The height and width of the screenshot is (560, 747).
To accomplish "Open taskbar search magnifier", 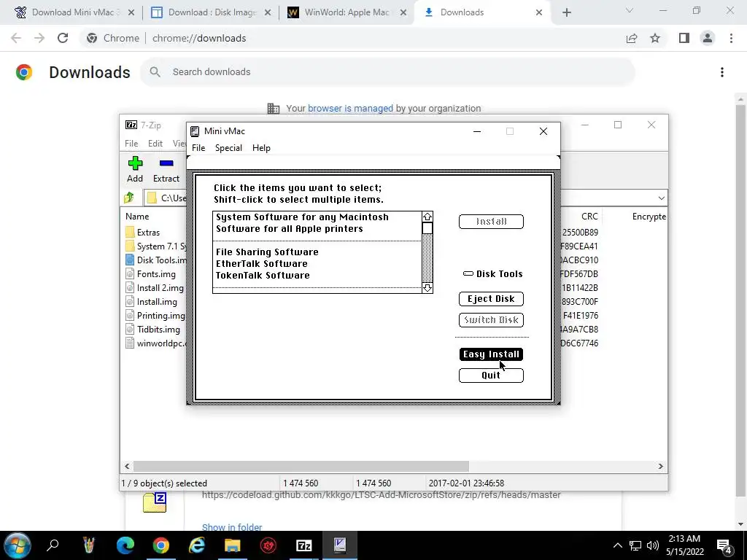I will (53, 545).
